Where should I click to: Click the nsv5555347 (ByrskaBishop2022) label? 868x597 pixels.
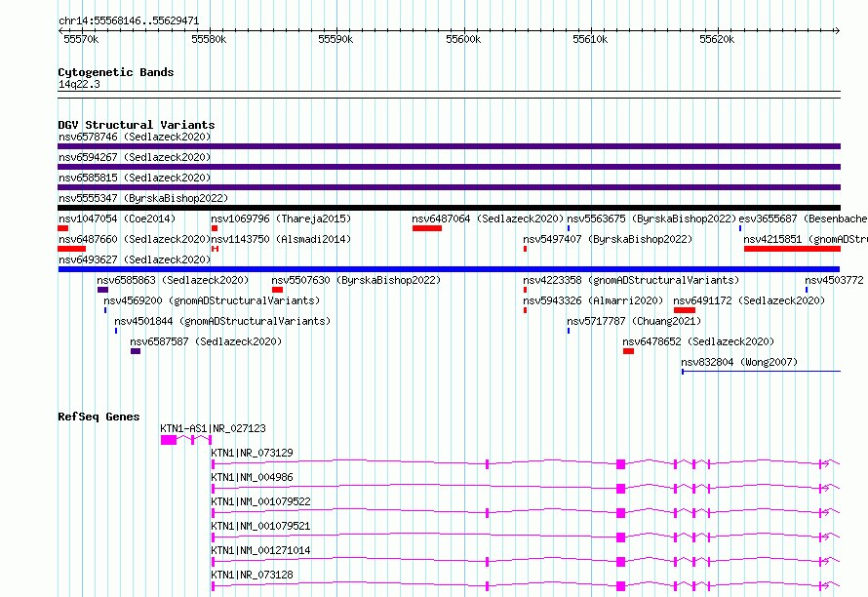pos(143,198)
